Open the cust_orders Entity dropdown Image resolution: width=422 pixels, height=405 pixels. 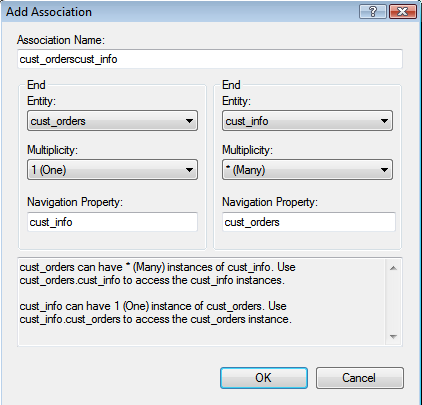click(112, 121)
